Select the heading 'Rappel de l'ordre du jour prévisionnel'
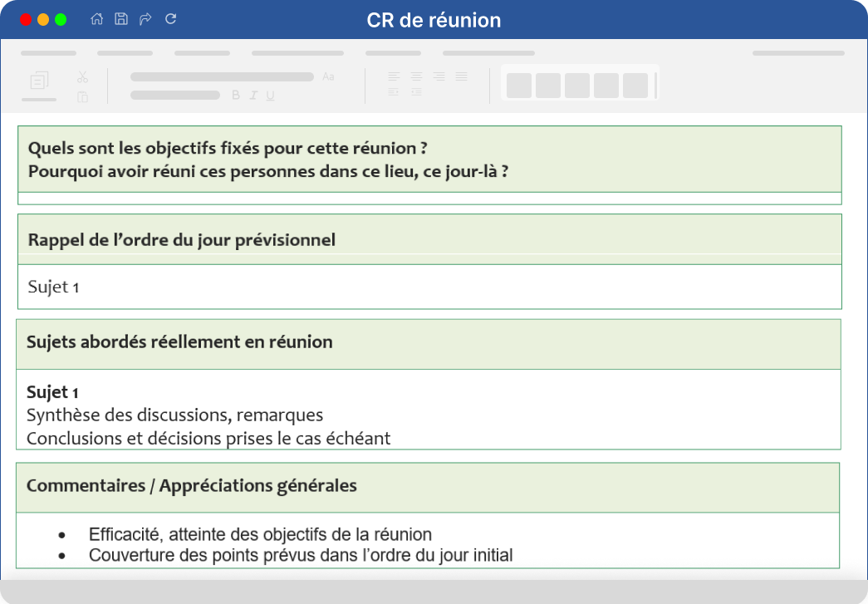The width and height of the screenshot is (868, 604). click(x=180, y=239)
